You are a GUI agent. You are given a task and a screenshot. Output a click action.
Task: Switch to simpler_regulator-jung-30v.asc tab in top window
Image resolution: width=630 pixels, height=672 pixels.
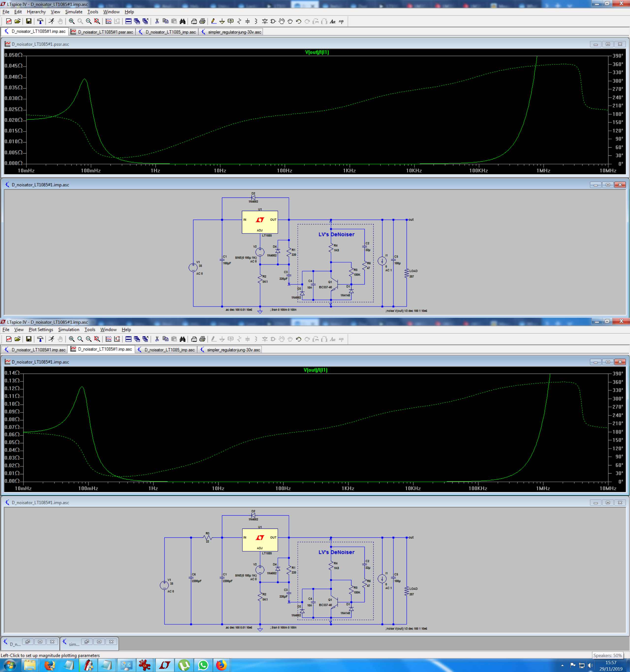[231, 32]
